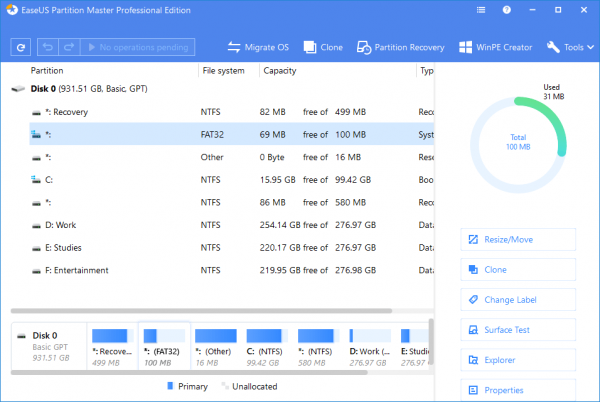Click the vertical scrollbar beside the disk map
The image size is (600, 402).
pos(431,344)
